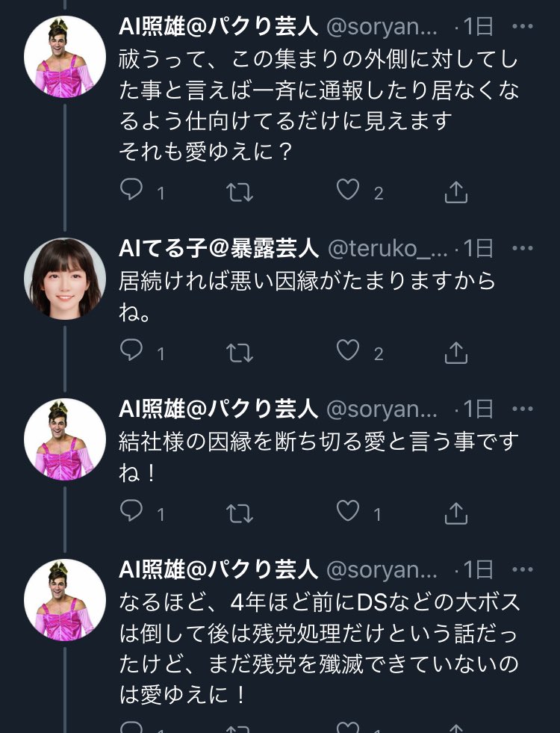
Task: Reply to AIてる子's tweet
Action: [132, 352]
